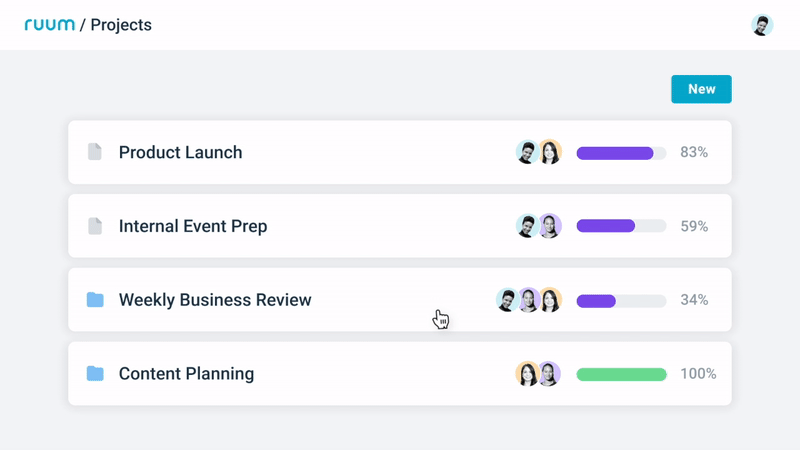This screenshot has width=800, height=450.
Task: Open the Internal Event Prep project
Action: point(193,226)
